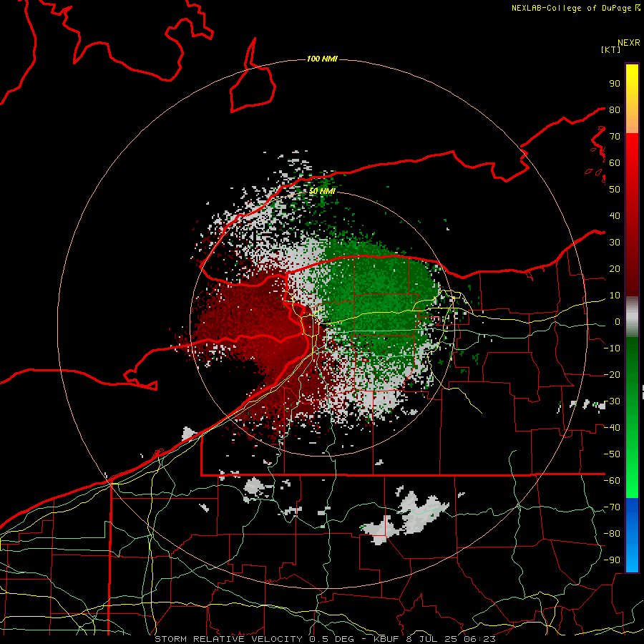Click the -60 value on the velocity scale

pyautogui.click(x=612, y=481)
